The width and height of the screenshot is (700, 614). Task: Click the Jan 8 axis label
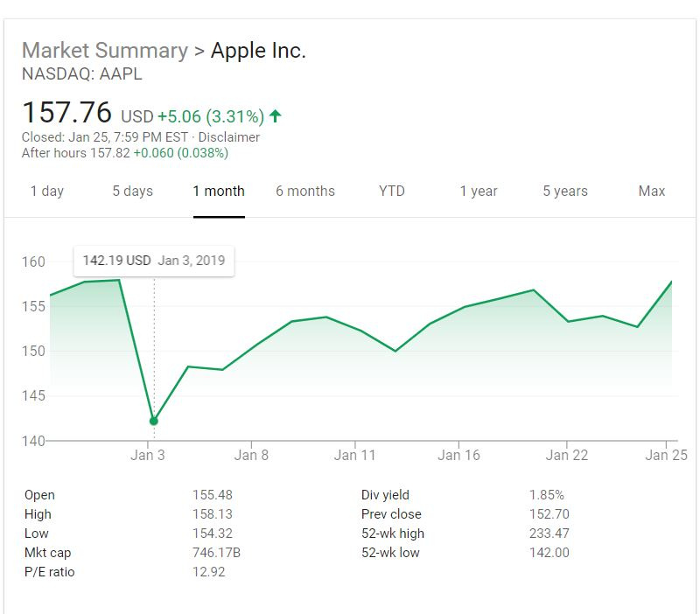(251, 455)
